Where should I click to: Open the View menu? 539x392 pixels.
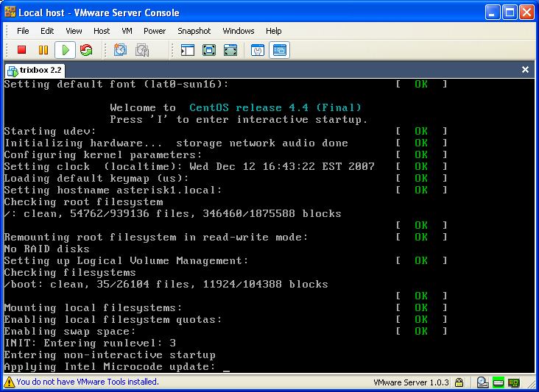pos(74,31)
